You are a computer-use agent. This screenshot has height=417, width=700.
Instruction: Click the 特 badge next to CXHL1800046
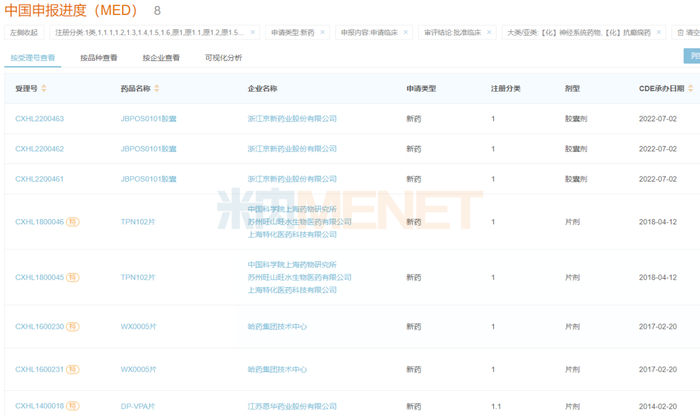tap(73, 222)
